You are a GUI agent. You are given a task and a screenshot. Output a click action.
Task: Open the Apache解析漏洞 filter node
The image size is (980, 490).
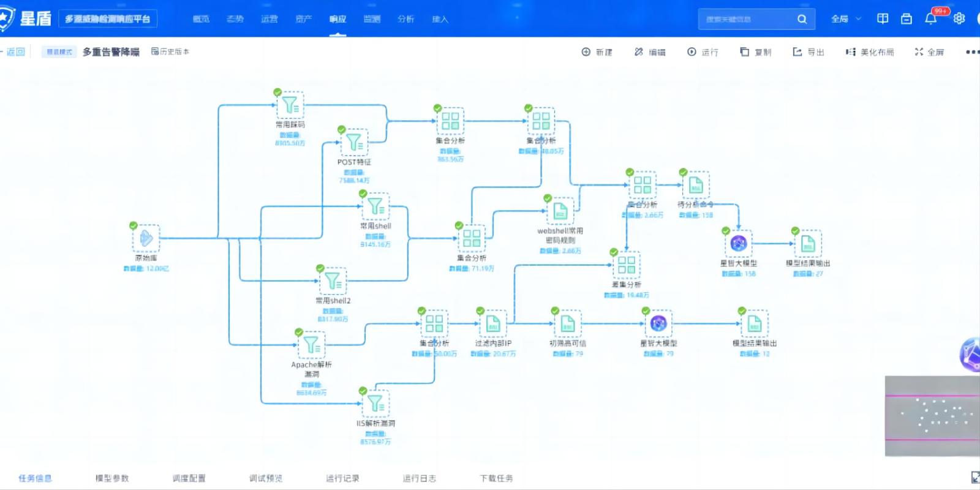coord(312,344)
